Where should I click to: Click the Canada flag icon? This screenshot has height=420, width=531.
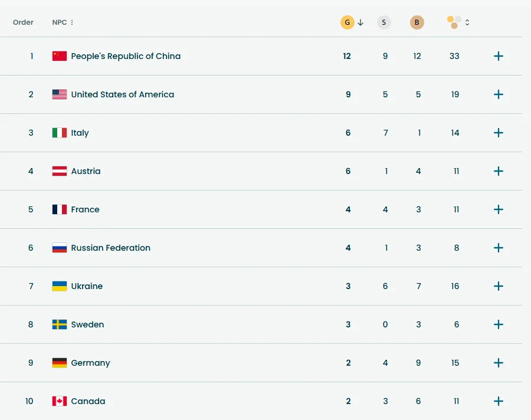60,401
